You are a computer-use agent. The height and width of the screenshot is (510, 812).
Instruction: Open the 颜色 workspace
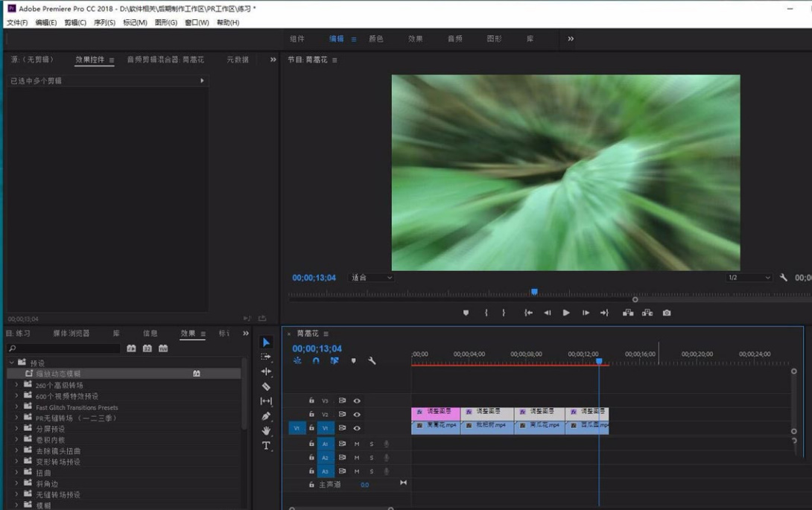coord(376,39)
